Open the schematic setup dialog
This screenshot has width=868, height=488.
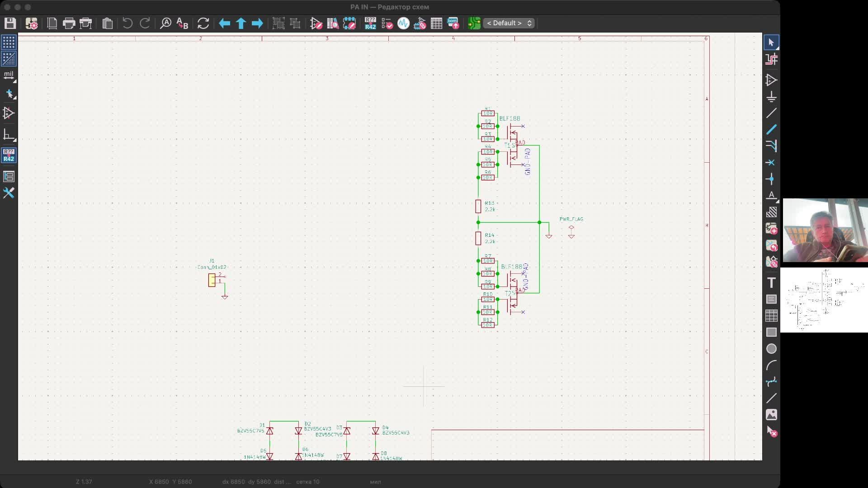pos(31,23)
